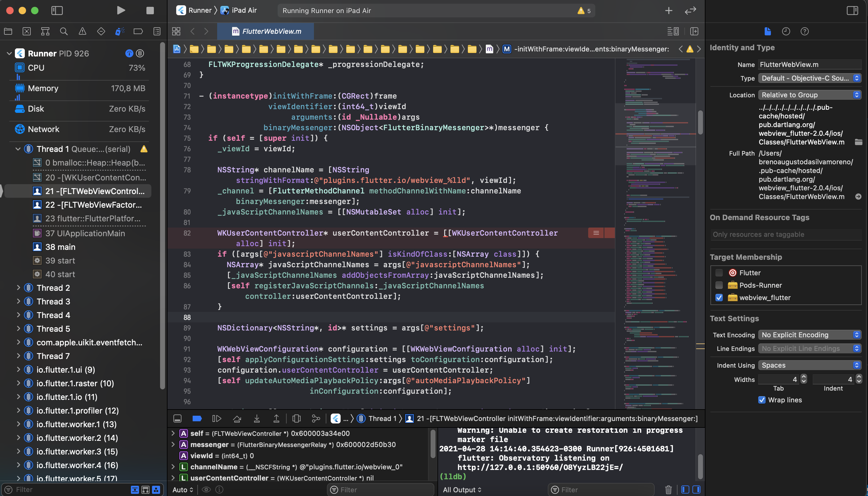Click the Step Out debug button
868x496 pixels.
276,418
